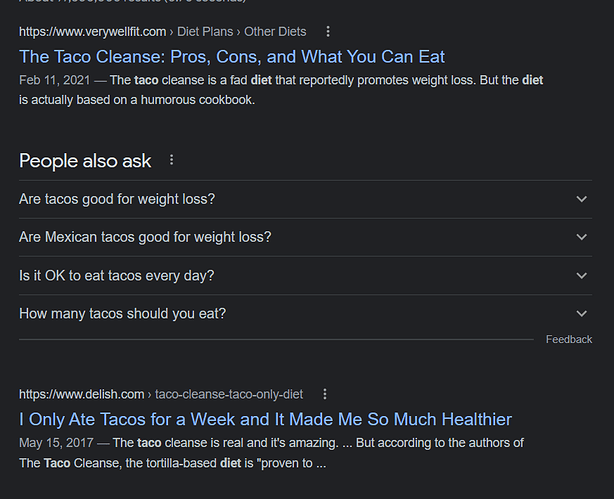Click the 'taco-cleanse-taco-only-diet' breadcrumb path
The image size is (614, 499).
229,394
